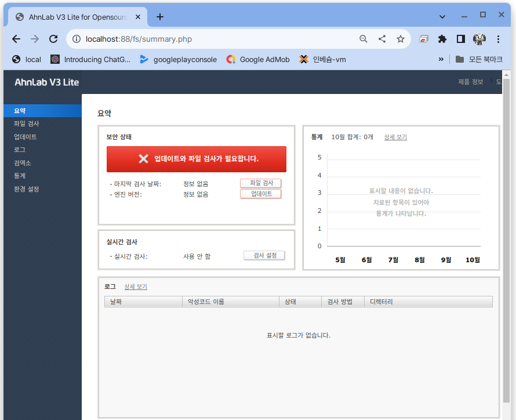
Task: Open 업데이트 in the sidebar
Action: [26, 137]
